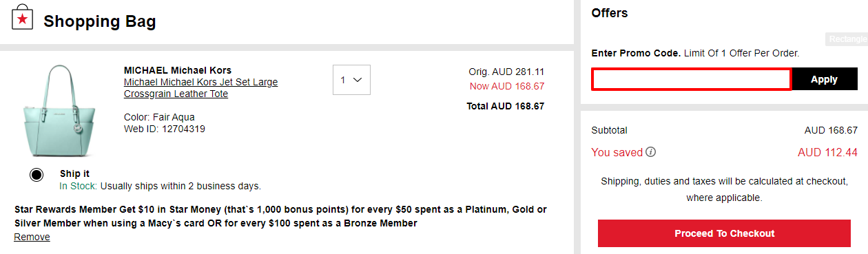Click the Star Rewards Member promotion text
The image size is (868, 254).
tap(280, 216)
